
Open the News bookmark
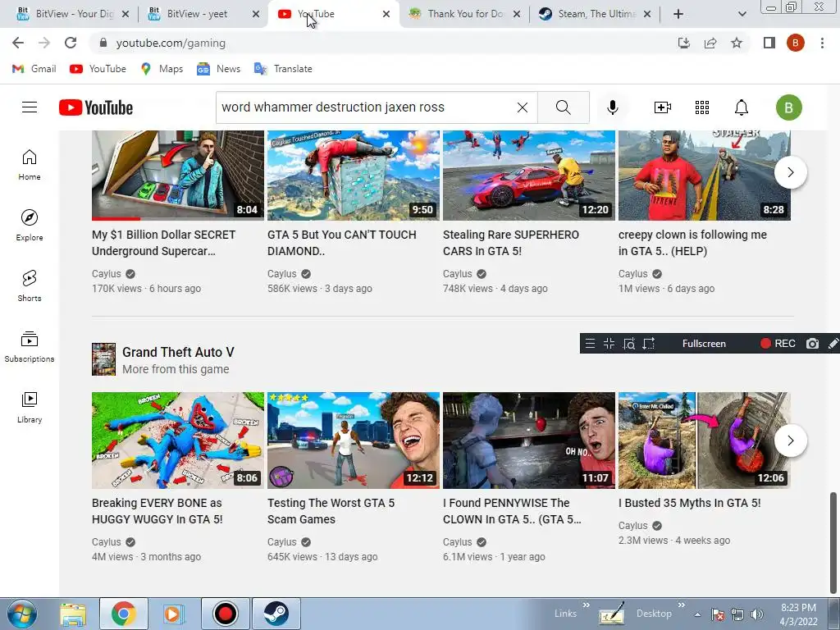(218, 69)
